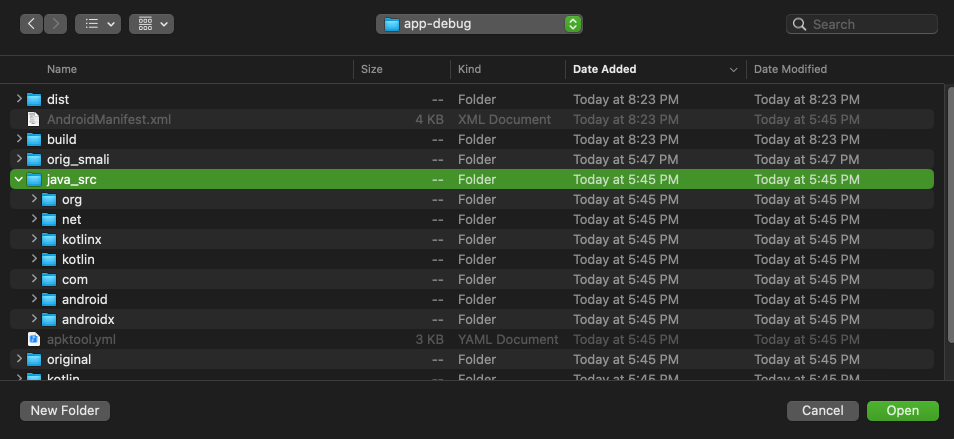Expand the kotlinx subfolder
This screenshot has height=439, width=954.
34,240
